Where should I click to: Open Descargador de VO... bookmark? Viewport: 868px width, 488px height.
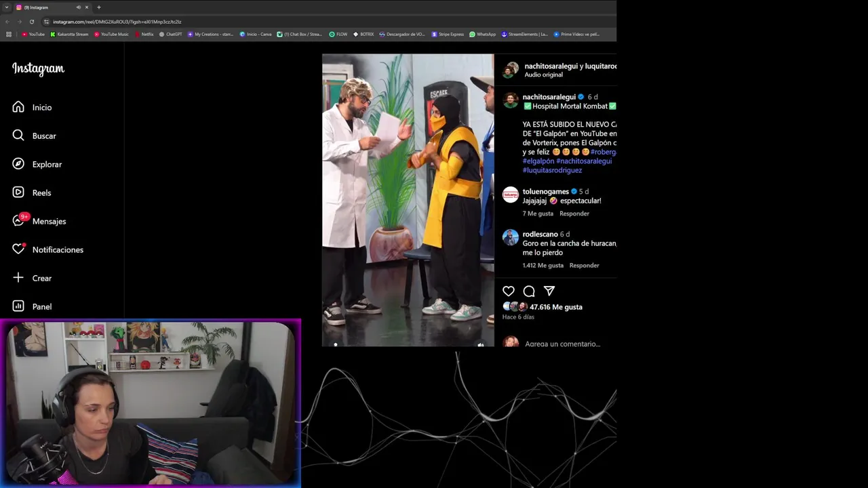tap(402, 34)
